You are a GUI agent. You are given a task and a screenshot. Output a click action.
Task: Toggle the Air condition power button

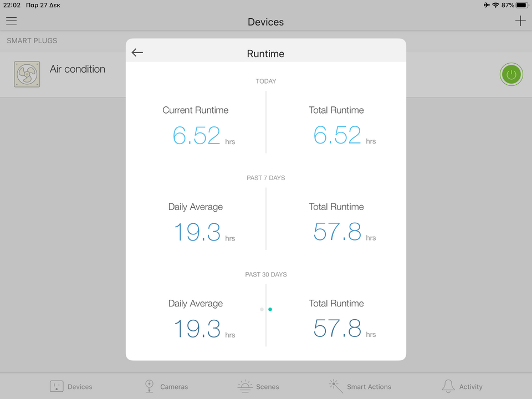[511, 74]
